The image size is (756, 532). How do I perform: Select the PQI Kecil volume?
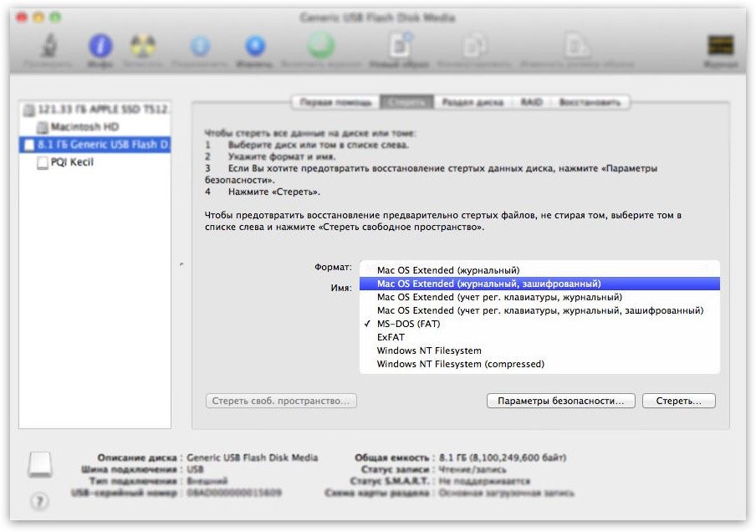tap(95, 162)
